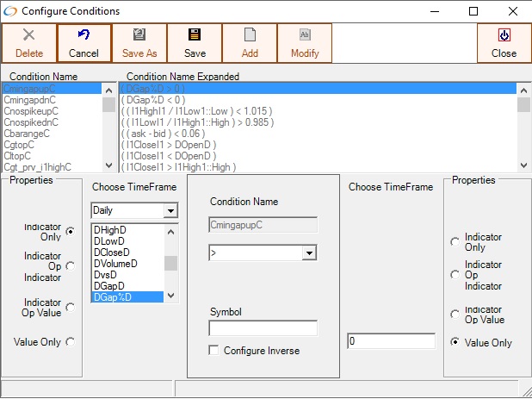Open the comparison operator dropdown
The height and width of the screenshot is (399, 532).
pos(310,253)
